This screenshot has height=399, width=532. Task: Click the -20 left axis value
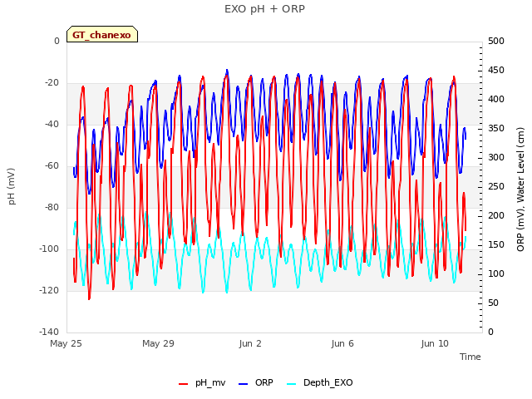tap(52, 82)
